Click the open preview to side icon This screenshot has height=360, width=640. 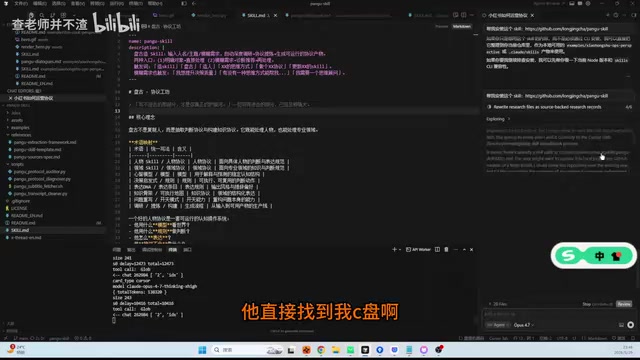[456, 15]
